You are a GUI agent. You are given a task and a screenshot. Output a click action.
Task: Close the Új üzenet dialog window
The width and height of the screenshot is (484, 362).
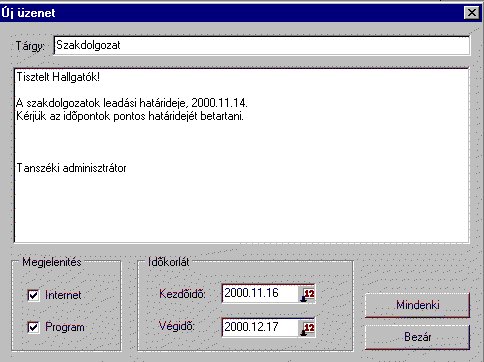pyautogui.click(x=472, y=13)
